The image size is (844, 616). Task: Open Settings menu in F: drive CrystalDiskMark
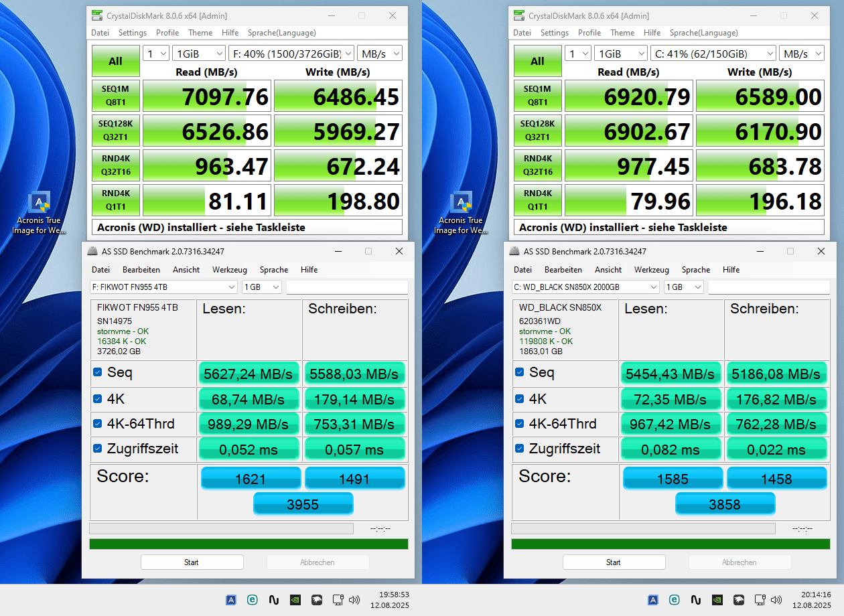coord(133,33)
